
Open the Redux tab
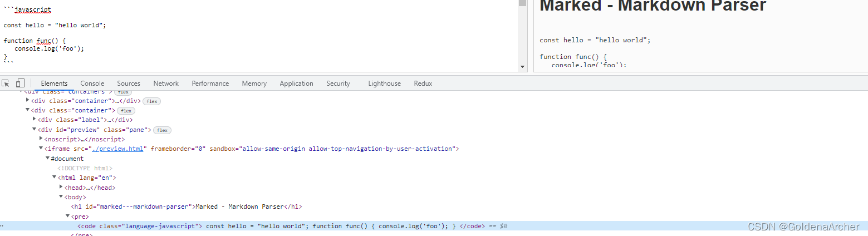click(x=423, y=83)
